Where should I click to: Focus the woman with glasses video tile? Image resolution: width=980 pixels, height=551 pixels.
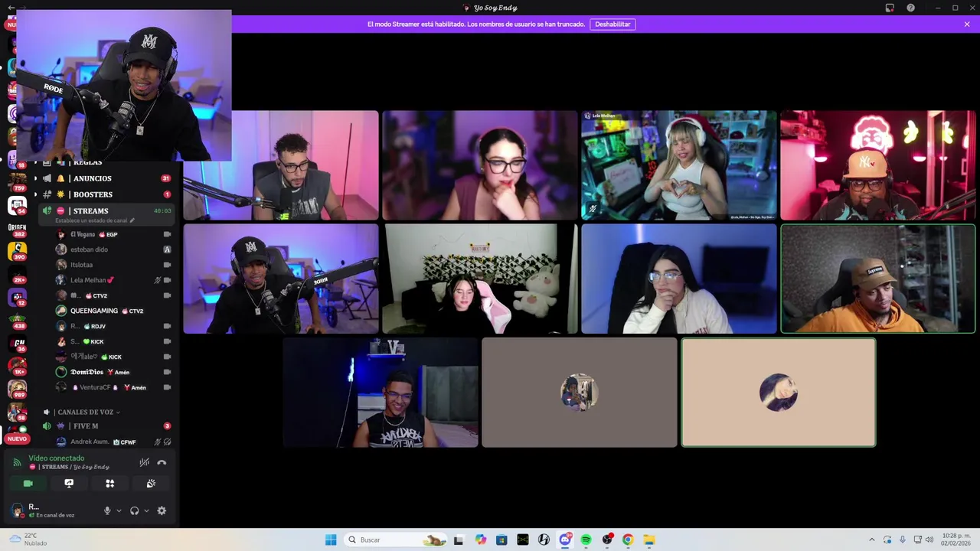point(480,165)
